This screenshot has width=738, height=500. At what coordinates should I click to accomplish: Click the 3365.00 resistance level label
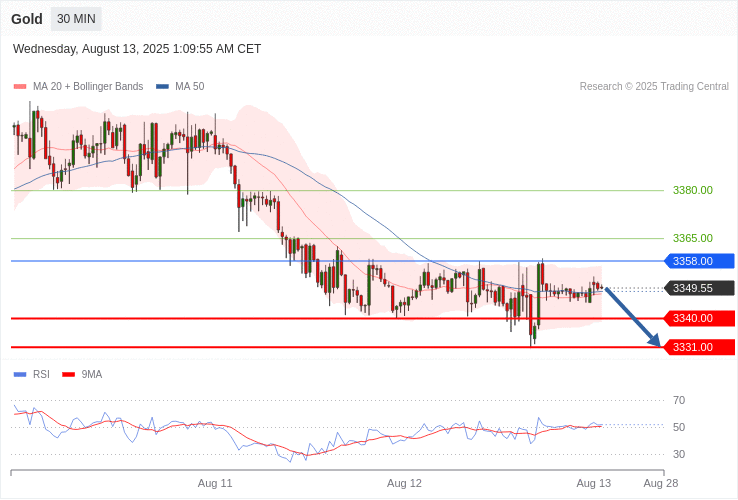click(x=692, y=238)
